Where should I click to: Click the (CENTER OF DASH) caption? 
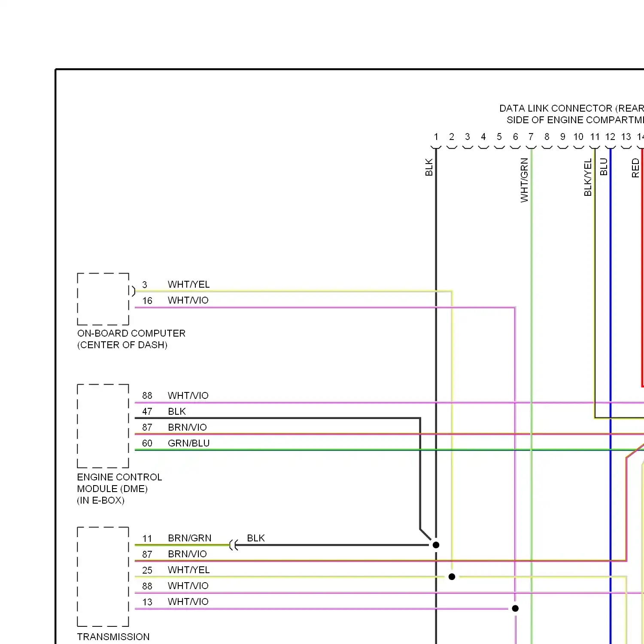(122, 345)
